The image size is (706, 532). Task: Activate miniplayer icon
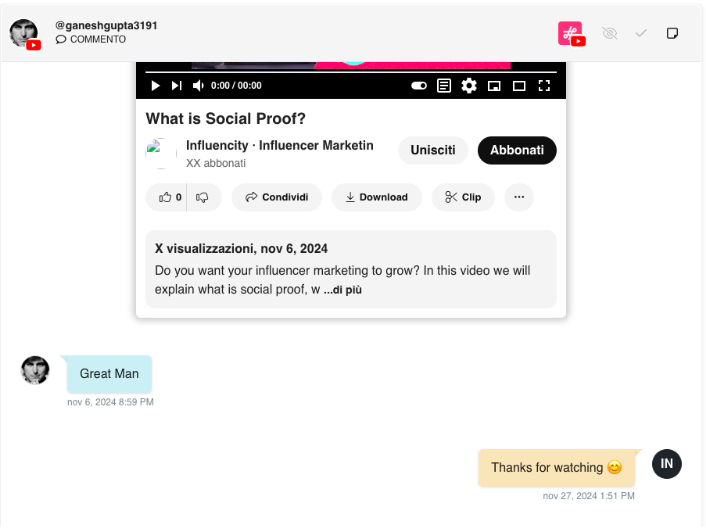(x=494, y=86)
